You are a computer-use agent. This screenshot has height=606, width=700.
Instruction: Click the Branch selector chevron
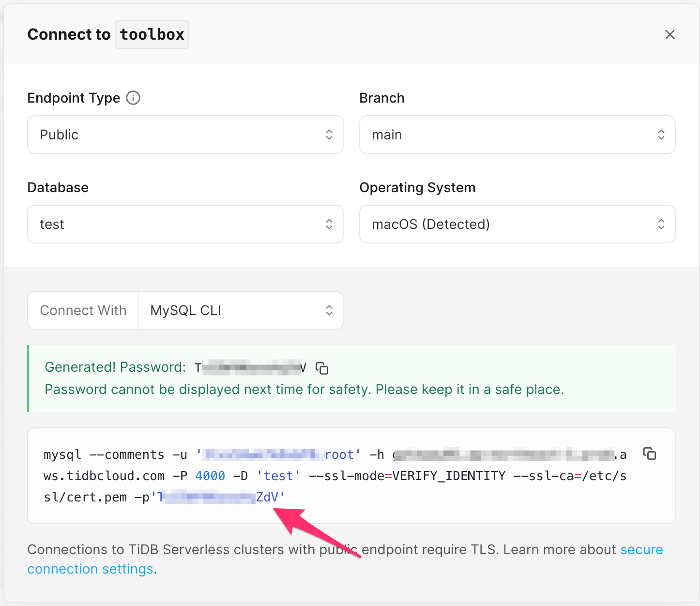(x=661, y=135)
